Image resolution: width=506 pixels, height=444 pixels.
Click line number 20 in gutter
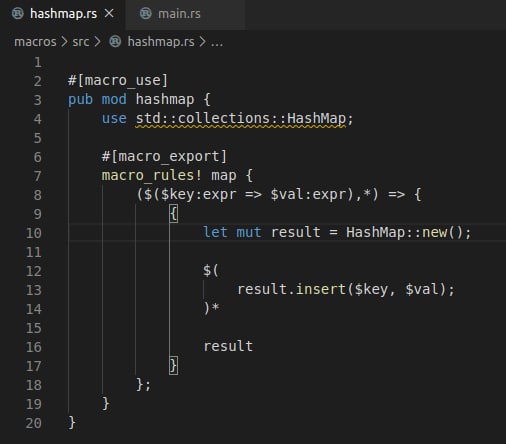(x=34, y=423)
